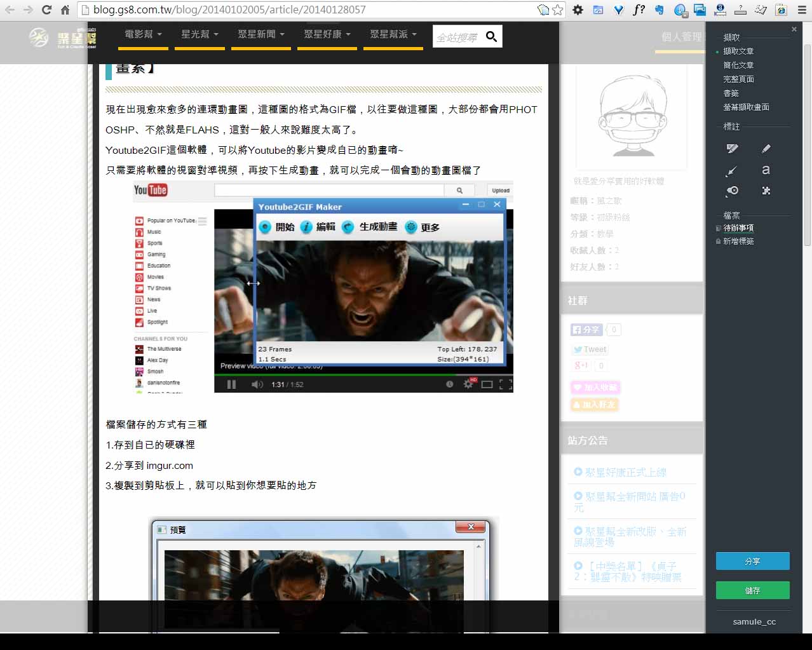Click the video progress bar in the image
The image size is (812, 650).
pyautogui.click(x=363, y=375)
